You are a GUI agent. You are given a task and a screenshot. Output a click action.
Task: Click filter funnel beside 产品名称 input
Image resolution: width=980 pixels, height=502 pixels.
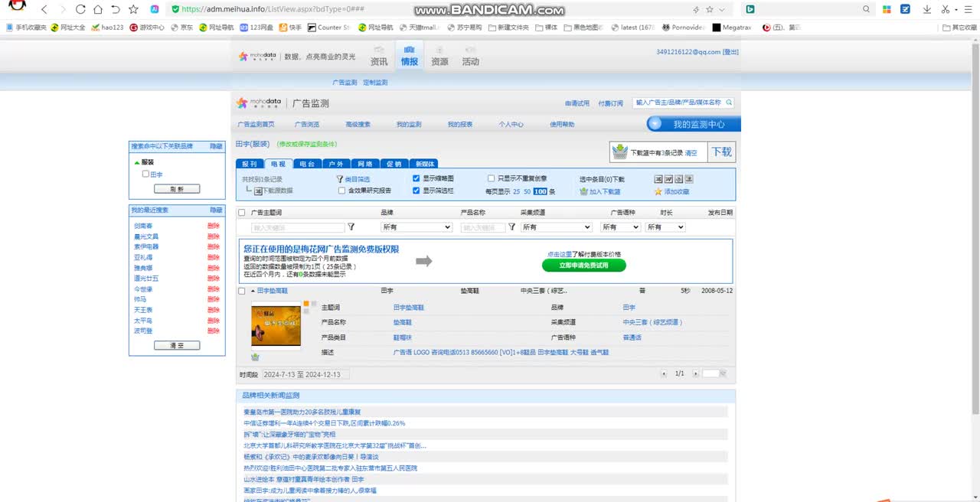click(511, 227)
